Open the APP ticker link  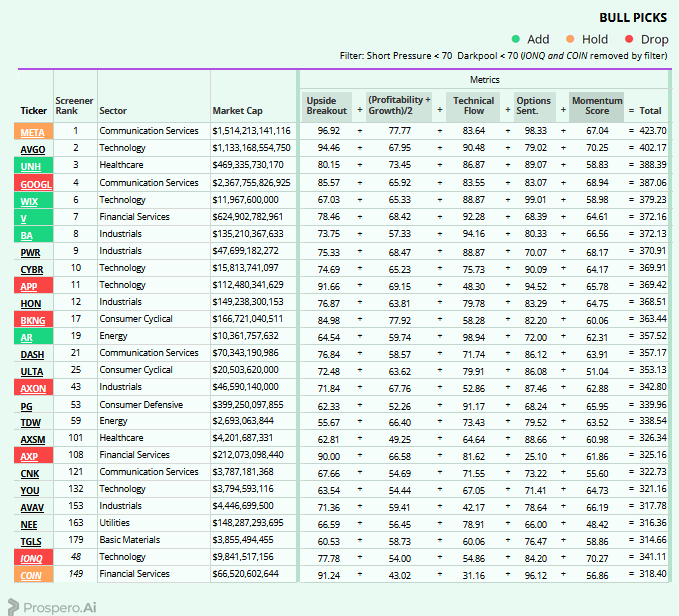click(29, 286)
